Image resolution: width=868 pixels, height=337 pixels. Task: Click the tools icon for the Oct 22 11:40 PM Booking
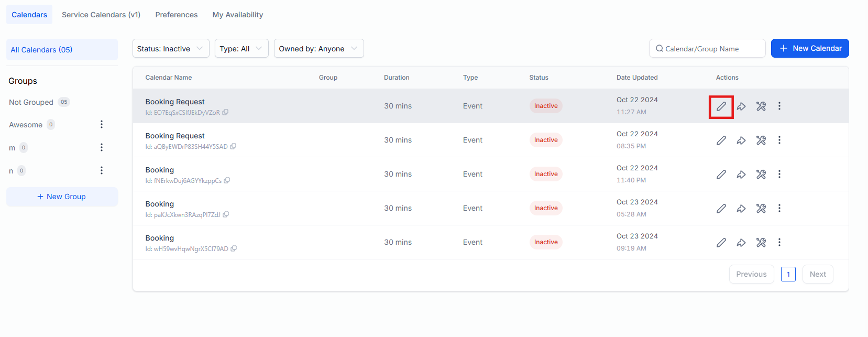(x=761, y=175)
